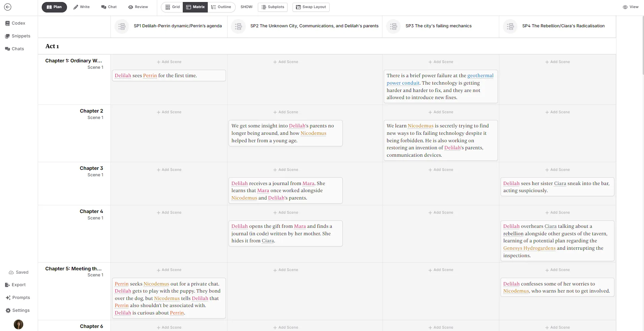Open Chats in the left sidebar
This screenshot has height=331, width=644.
(x=14, y=49)
